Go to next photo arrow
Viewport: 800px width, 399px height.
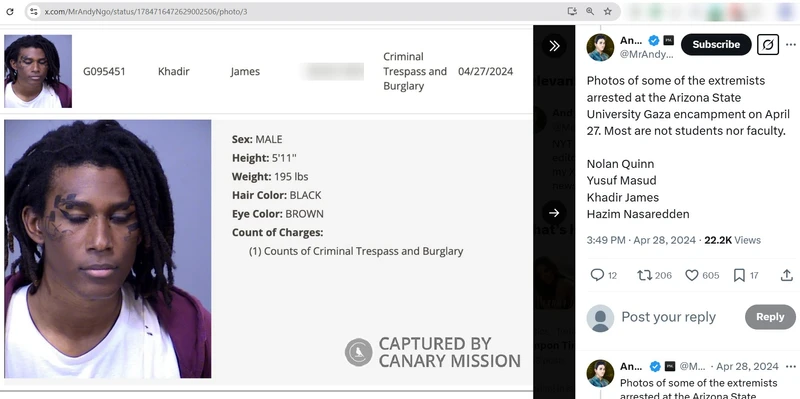click(x=554, y=213)
